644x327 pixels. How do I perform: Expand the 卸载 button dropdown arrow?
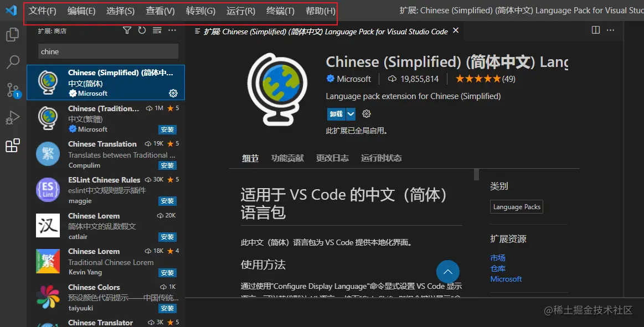351,114
